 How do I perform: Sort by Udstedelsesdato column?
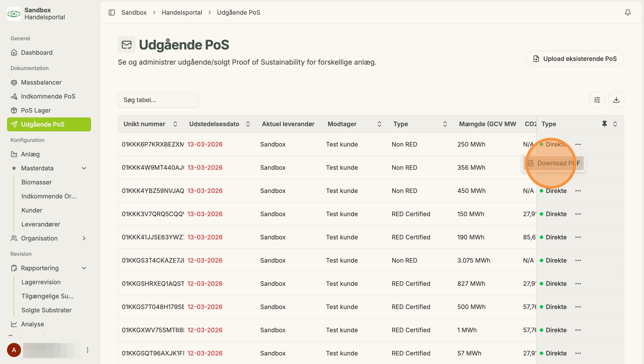point(248,124)
